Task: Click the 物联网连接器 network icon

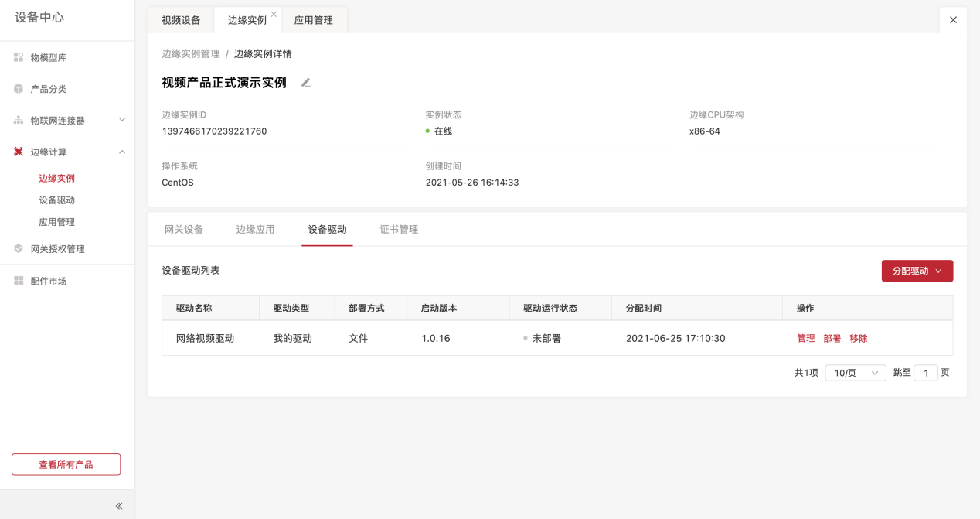Action: pyautogui.click(x=19, y=121)
